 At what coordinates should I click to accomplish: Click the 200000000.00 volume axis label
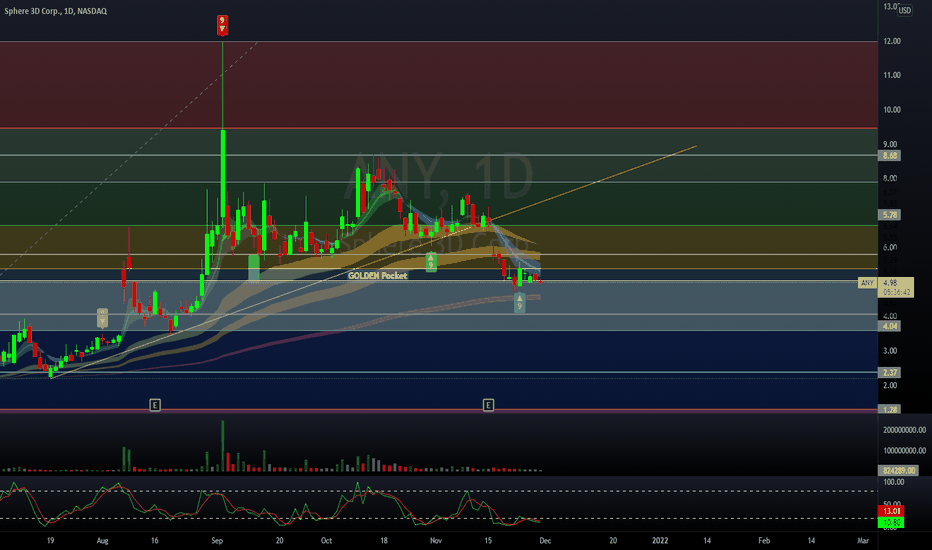pyautogui.click(x=904, y=430)
